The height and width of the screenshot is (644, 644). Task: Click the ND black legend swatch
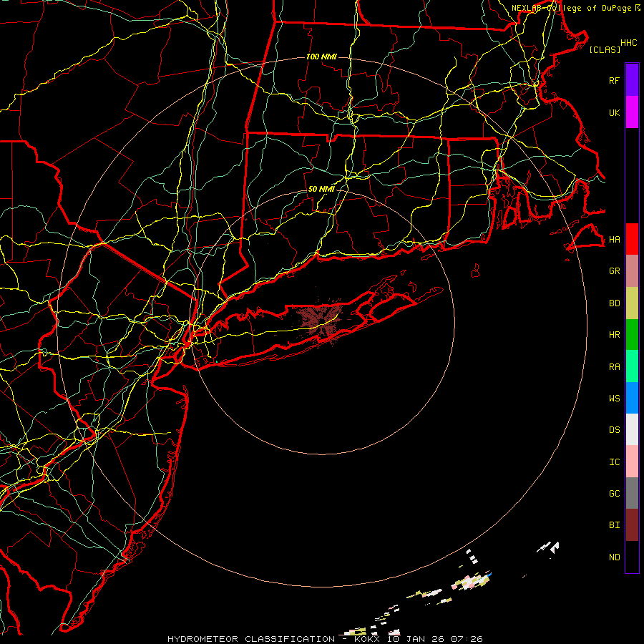[x=632, y=557]
